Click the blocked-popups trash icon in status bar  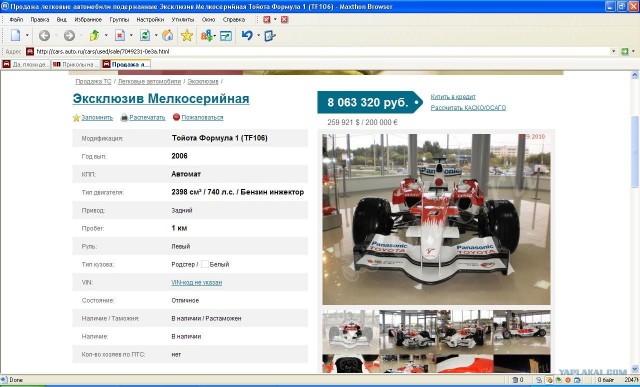point(515,380)
